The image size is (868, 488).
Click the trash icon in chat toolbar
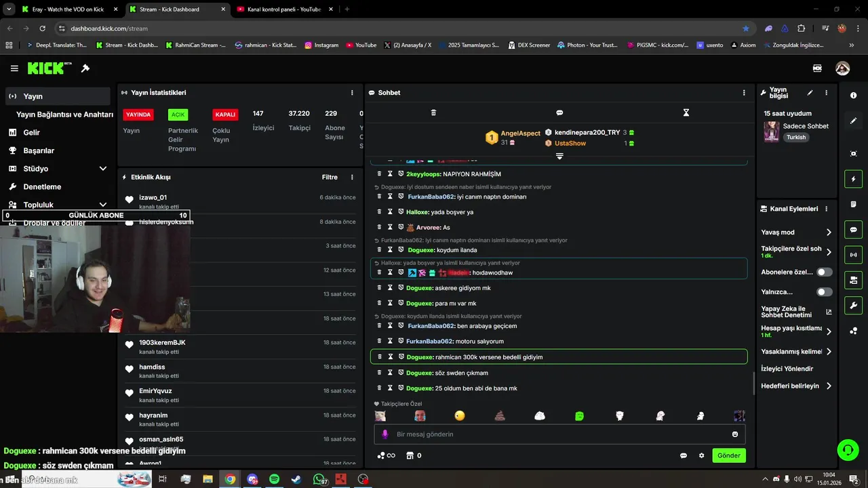pos(433,113)
